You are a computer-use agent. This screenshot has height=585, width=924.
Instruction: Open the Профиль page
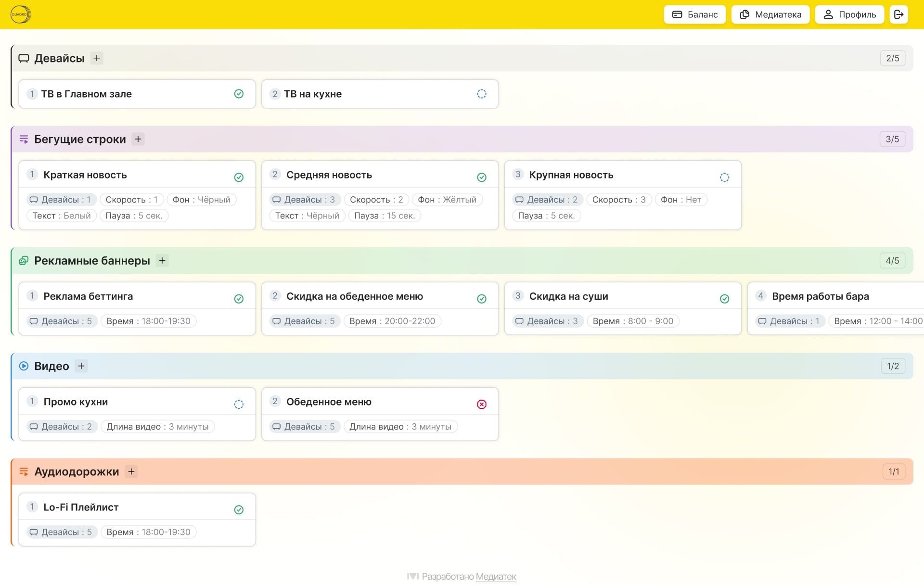849,14
